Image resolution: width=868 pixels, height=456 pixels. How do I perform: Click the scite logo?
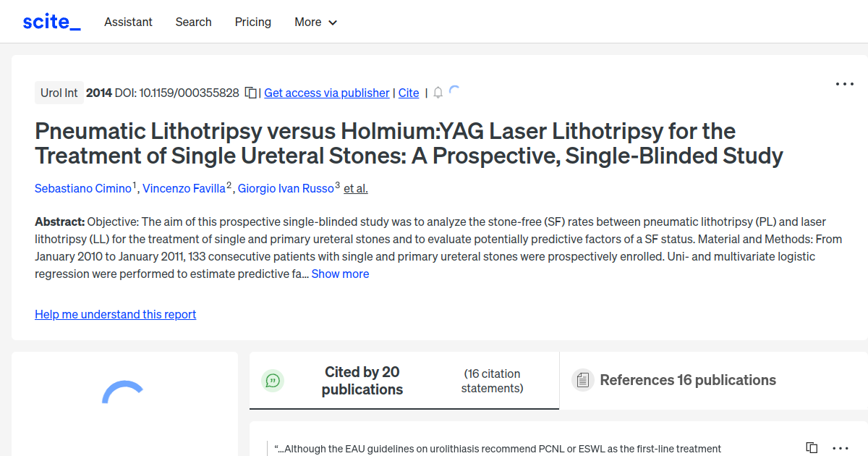(x=51, y=21)
